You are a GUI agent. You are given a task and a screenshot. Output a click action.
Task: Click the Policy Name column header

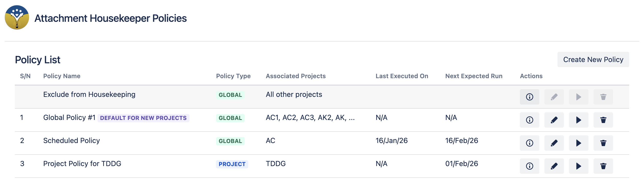pyautogui.click(x=62, y=76)
